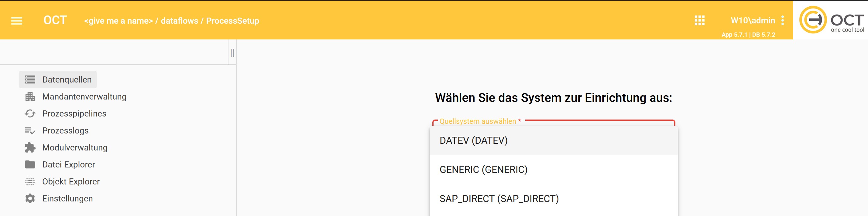Click the Datenquellen list icon

coord(30,79)
